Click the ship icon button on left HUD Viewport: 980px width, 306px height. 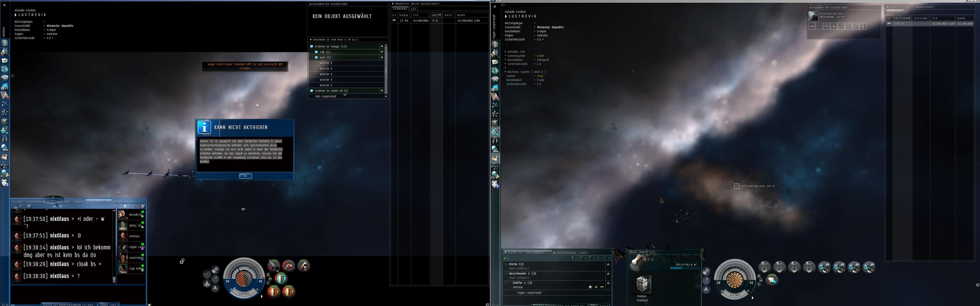[x=207, y=283]
